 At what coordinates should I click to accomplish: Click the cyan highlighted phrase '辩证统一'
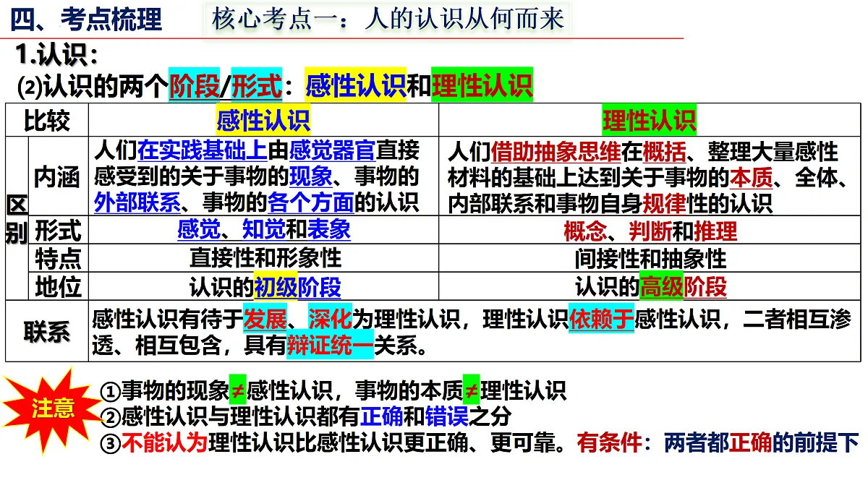330,346
